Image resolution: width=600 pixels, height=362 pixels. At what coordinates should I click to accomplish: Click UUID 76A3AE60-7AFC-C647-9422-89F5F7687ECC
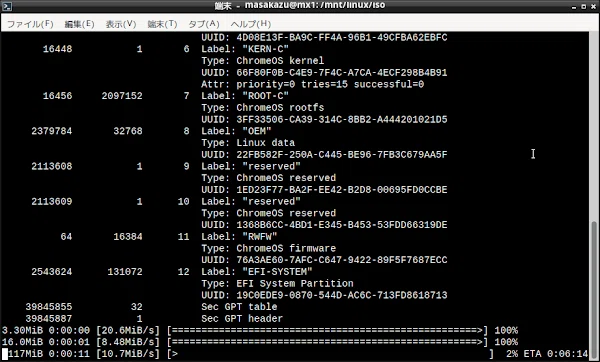(342, 260)
